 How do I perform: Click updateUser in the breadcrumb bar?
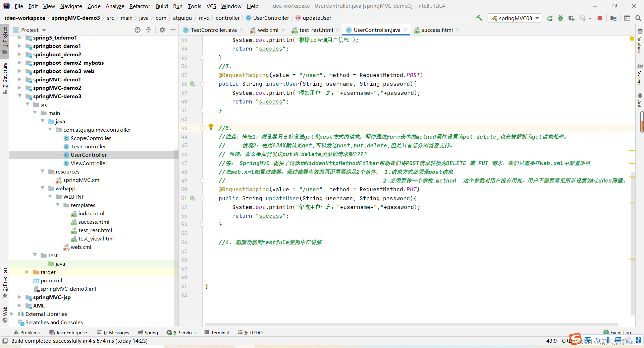pos(317,18)
